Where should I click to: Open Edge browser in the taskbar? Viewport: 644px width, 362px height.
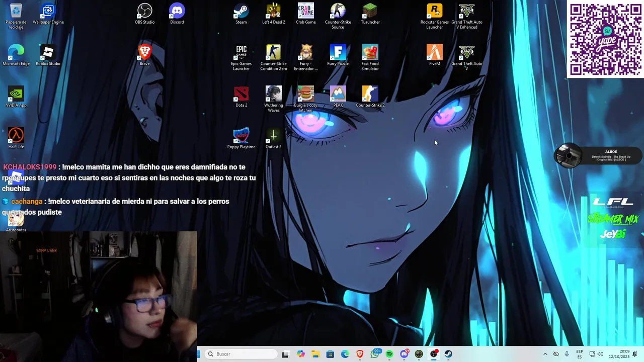(345, 354)
